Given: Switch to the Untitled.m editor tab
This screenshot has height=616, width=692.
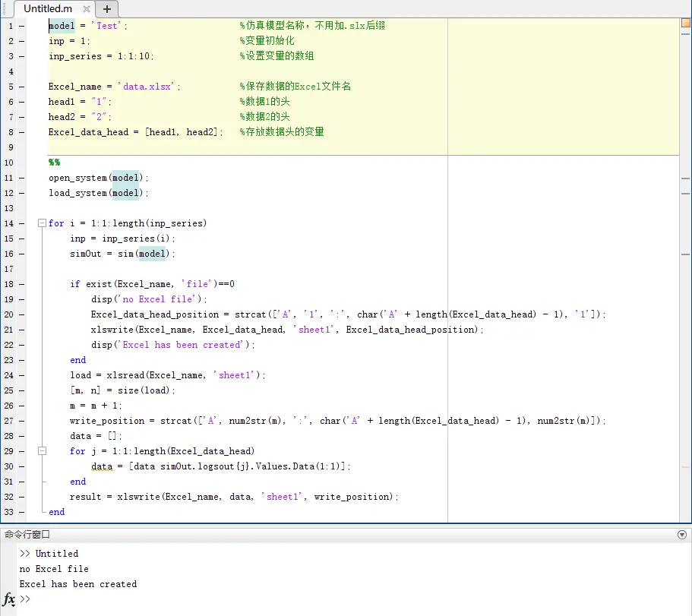Looking at the screenshot, I should click(x=48, y=8).
